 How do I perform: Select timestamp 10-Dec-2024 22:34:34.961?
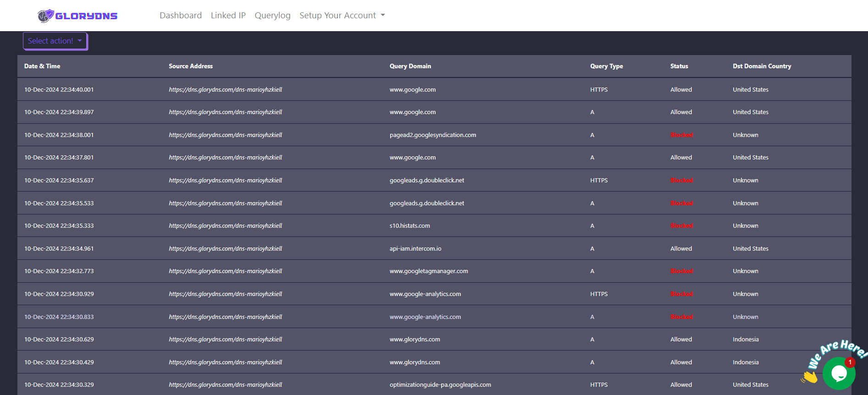coord(59,249)
